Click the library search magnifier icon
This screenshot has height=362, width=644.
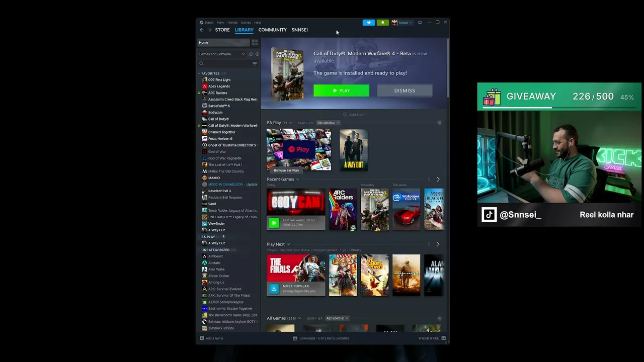[x=201, y=64]
